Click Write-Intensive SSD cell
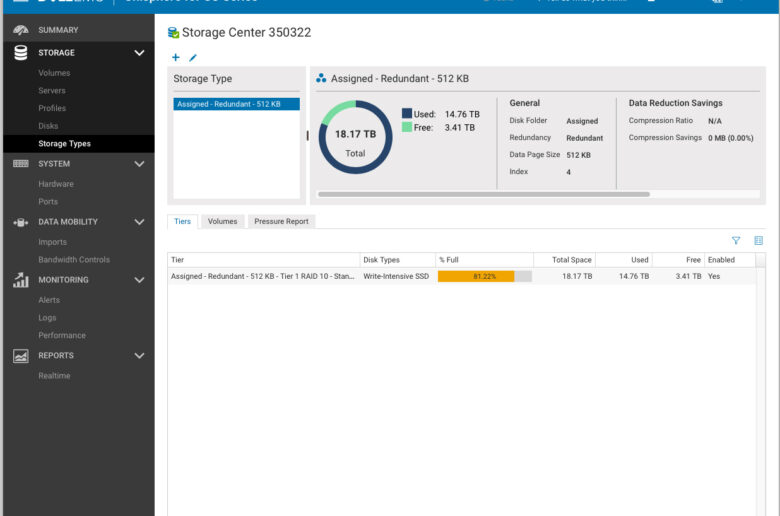Image resolution: width=780 pixels, height=516 pixels. click(396, 276)
